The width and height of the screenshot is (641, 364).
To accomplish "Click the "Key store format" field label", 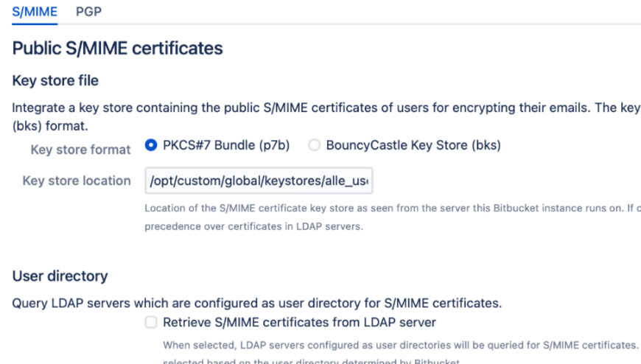I will [x=80, y=150].
